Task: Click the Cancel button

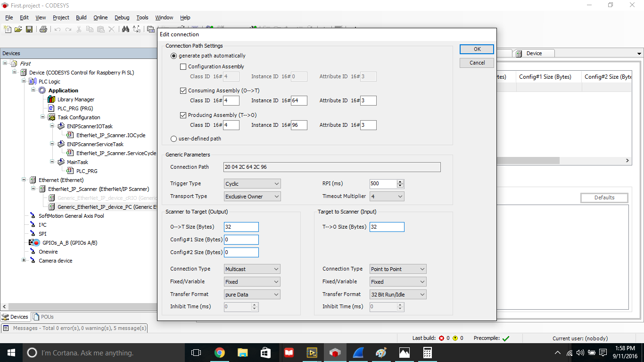Action: point(477,63)
